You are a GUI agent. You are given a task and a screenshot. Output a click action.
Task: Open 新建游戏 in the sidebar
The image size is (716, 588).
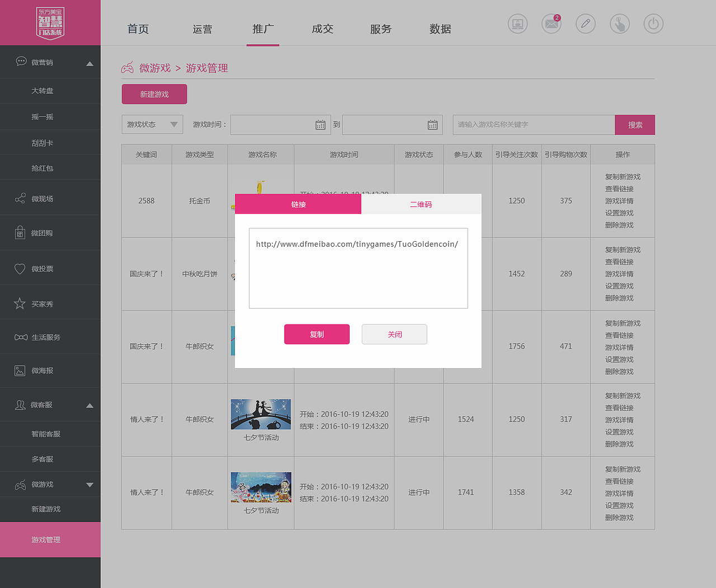50,509
